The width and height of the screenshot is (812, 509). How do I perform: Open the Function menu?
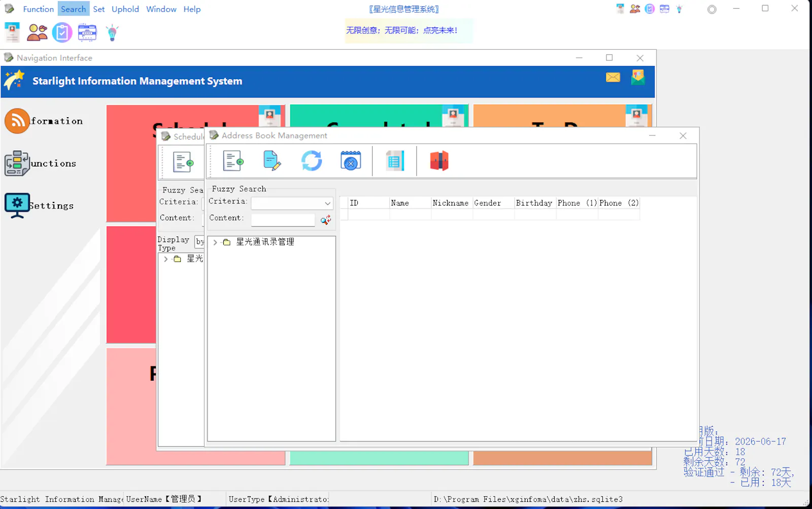tap(38, 9)
